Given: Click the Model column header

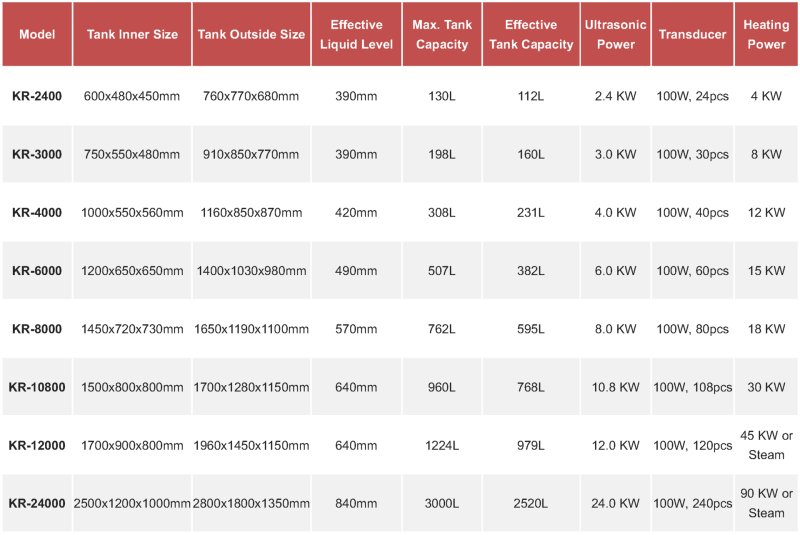Looking at the screenshot, I should pos(37,34).
